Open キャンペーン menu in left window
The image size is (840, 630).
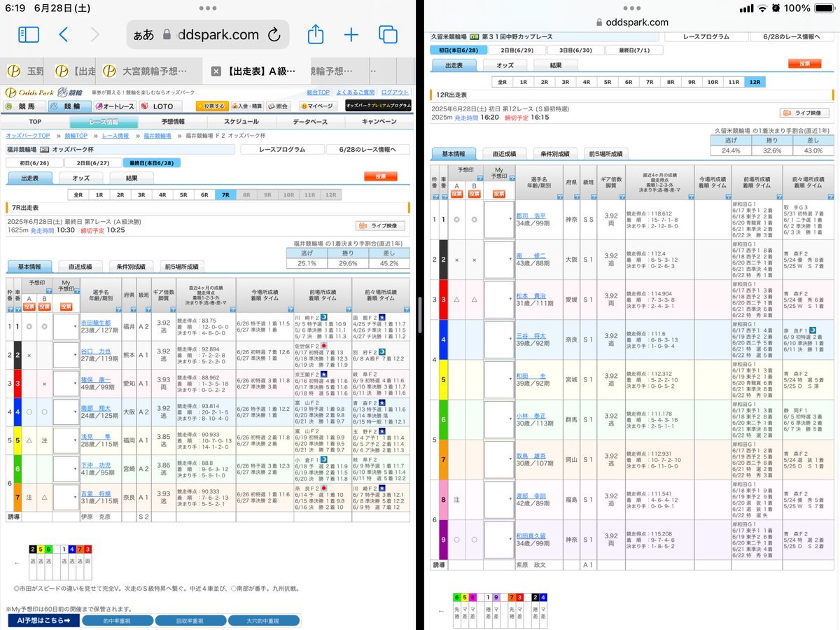(379, 122)
